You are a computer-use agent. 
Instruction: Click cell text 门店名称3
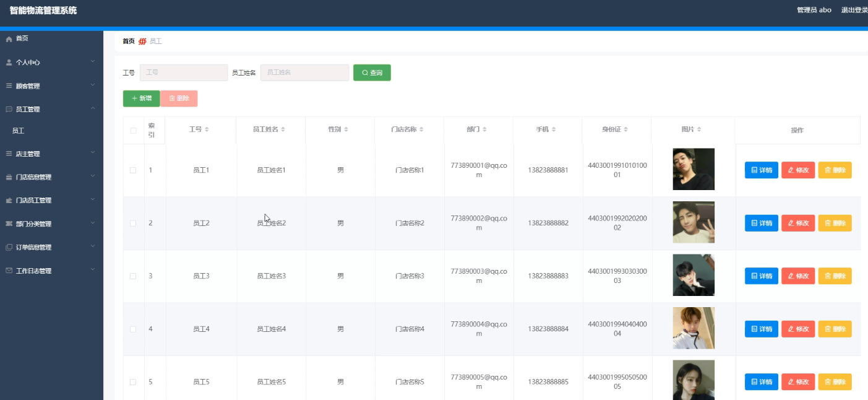[x=410, y=276]
